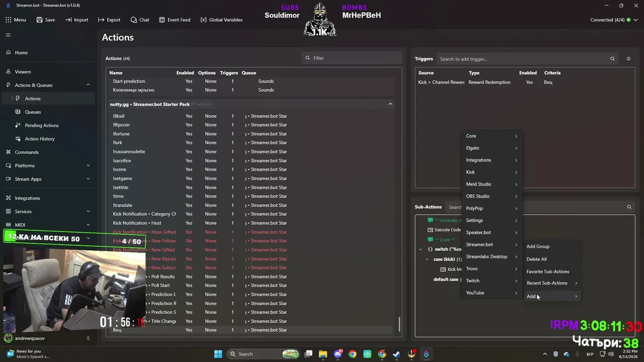The height and width of the screenshot is (362, 644).
Task: Collapse the nutty.gg Starter Pack group
Action: (390, 104)
